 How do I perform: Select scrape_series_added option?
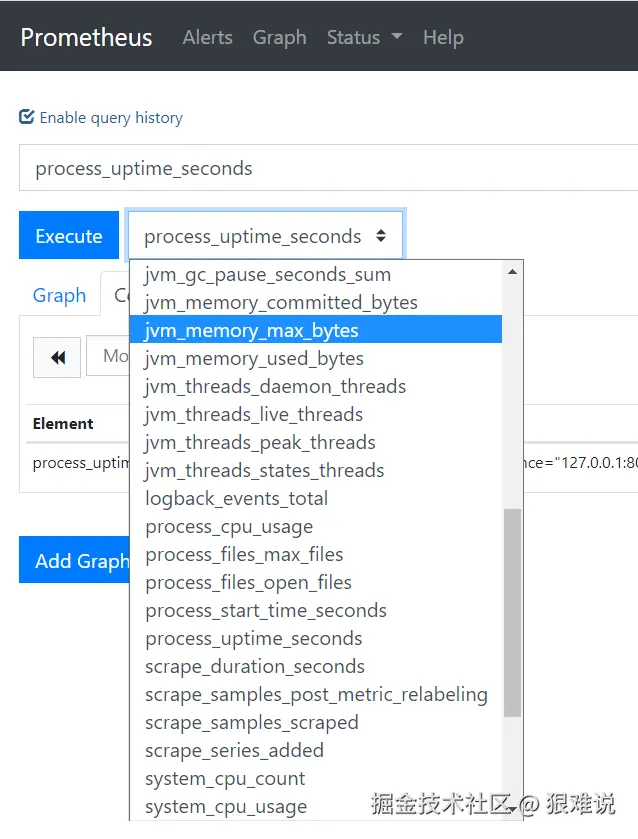pyautogui.click(x=316, y=750)
